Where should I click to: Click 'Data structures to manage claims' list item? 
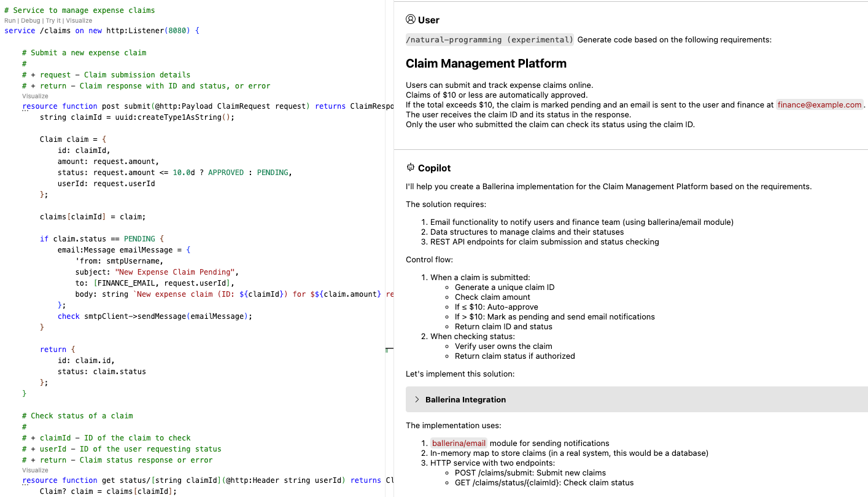[527, 232]
